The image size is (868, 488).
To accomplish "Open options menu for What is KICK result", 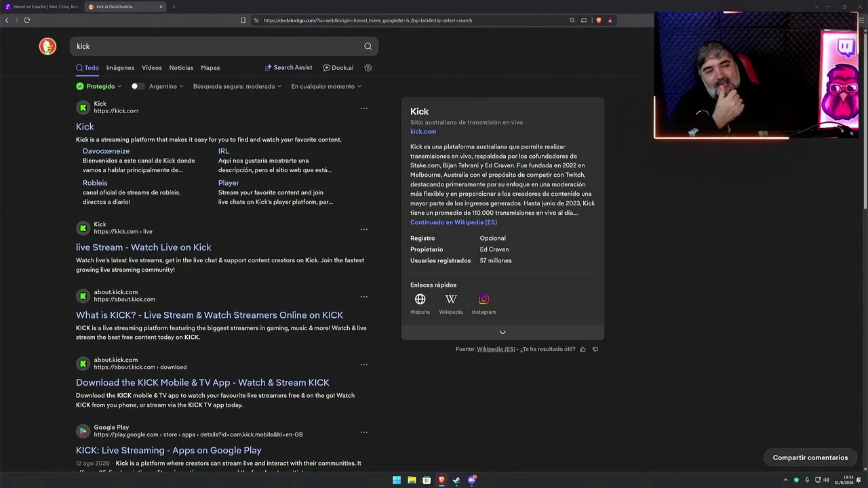I will pos(364,297).
